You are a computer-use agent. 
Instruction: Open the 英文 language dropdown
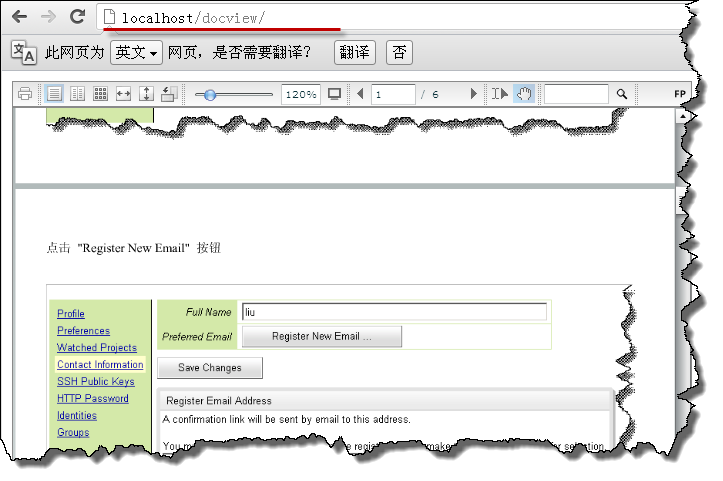[x=137, y=53]
